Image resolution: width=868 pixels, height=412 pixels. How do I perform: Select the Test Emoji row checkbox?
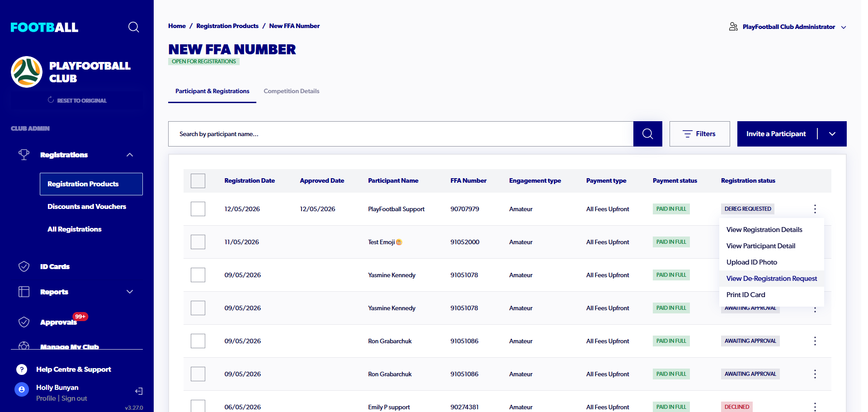198,242
